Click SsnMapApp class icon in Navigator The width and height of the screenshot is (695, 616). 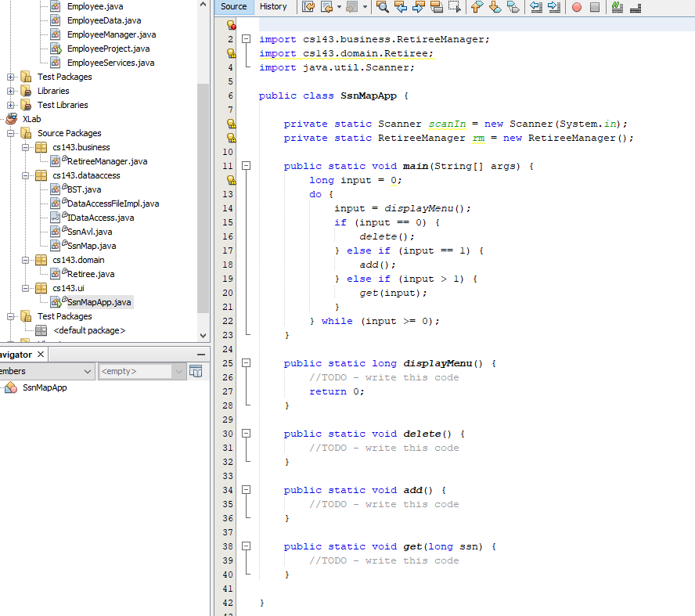[11, 387]
